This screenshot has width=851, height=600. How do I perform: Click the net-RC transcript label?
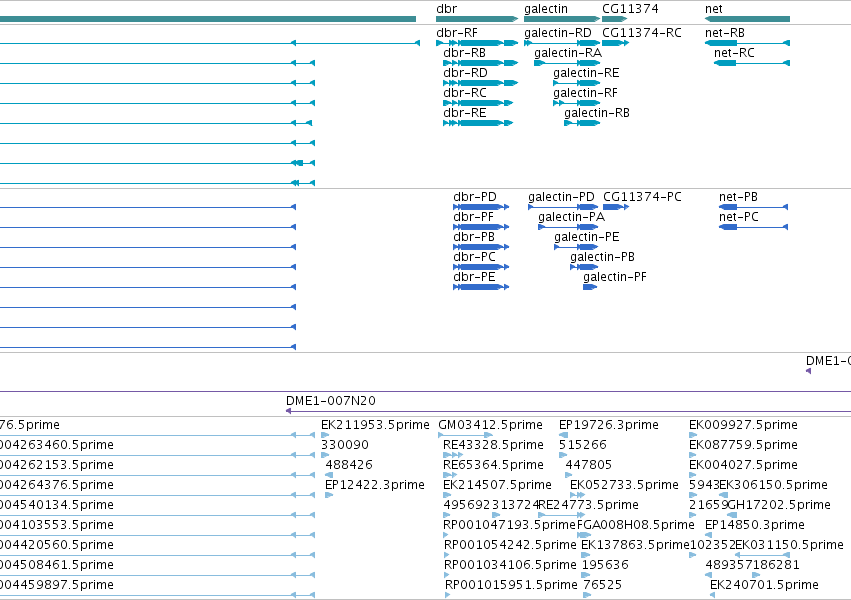pos(734,53)
